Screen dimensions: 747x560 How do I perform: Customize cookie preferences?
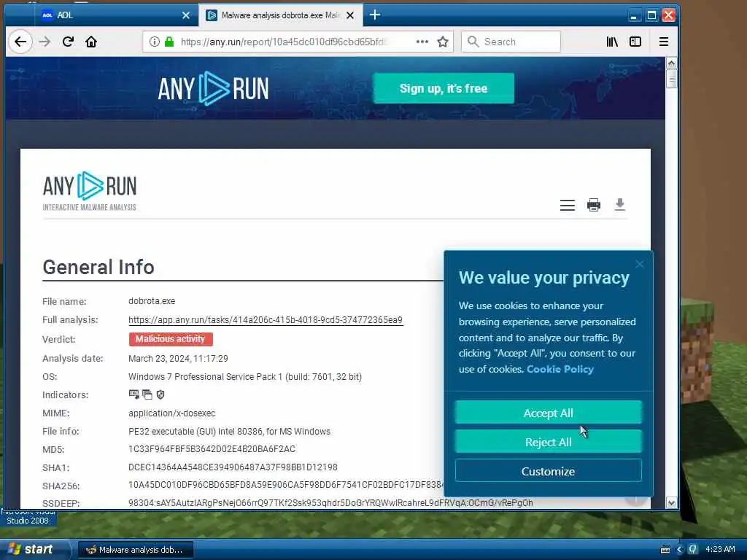[x=549, y=471]
